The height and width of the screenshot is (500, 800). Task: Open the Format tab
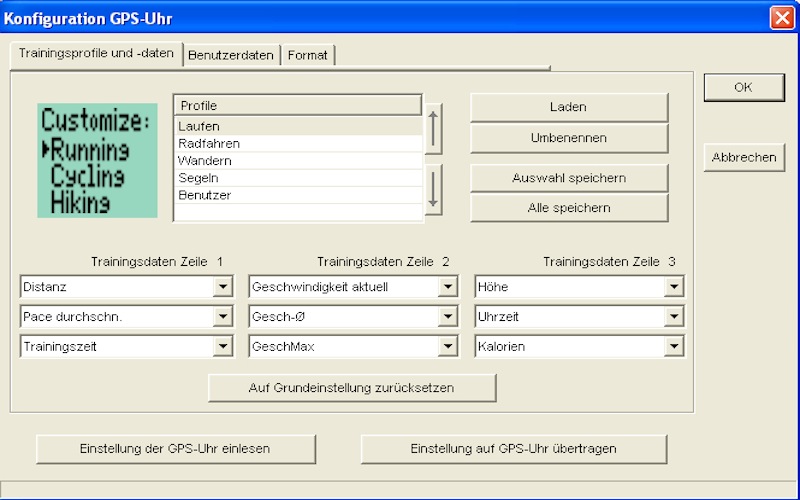307,55
